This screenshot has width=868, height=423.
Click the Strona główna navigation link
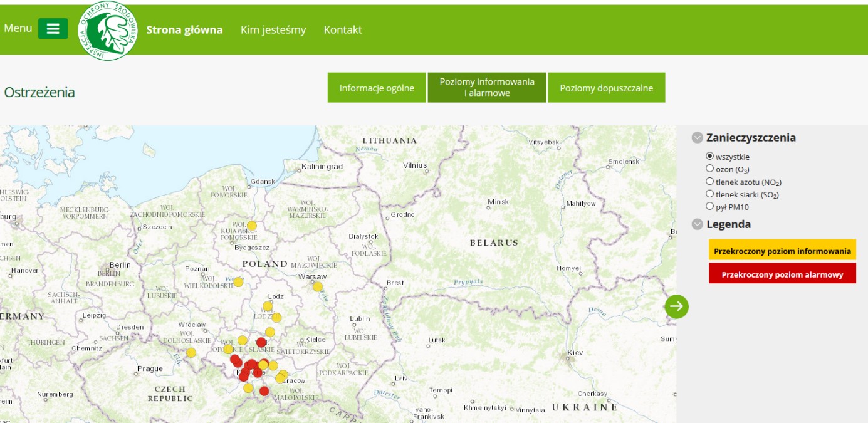point(184,30)
